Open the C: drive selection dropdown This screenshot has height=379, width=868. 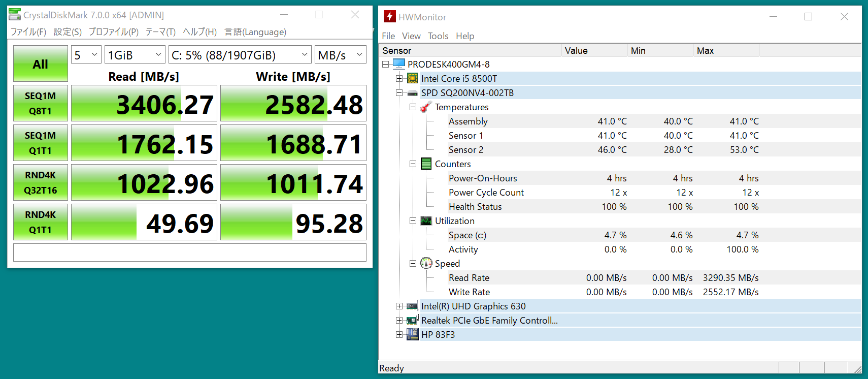pyautogui.click(x=240, y=55)
